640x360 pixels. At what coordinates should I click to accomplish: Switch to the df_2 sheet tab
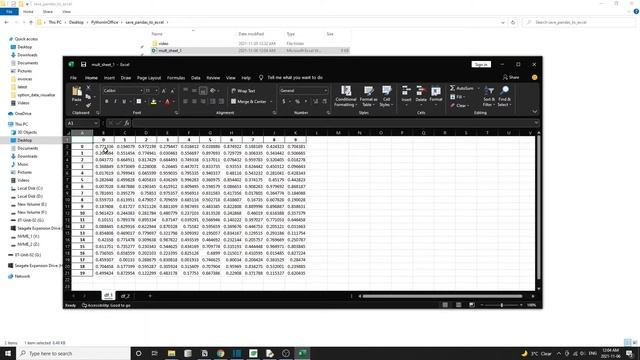[x=125, y=296]
